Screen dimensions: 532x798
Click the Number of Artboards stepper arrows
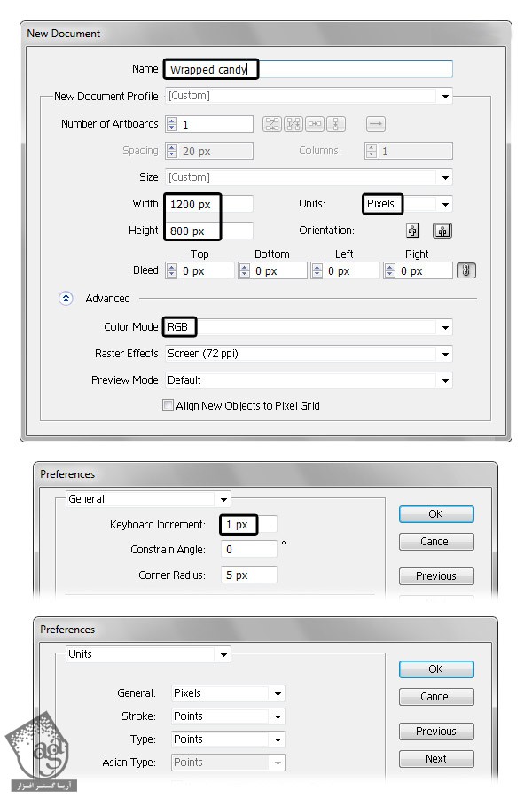[x=172, y=125]
